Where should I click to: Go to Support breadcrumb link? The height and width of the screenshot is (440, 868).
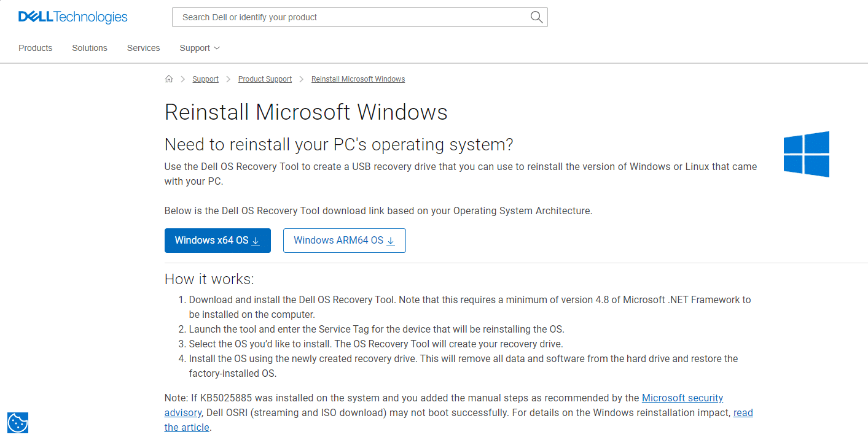tap(205, 79)
